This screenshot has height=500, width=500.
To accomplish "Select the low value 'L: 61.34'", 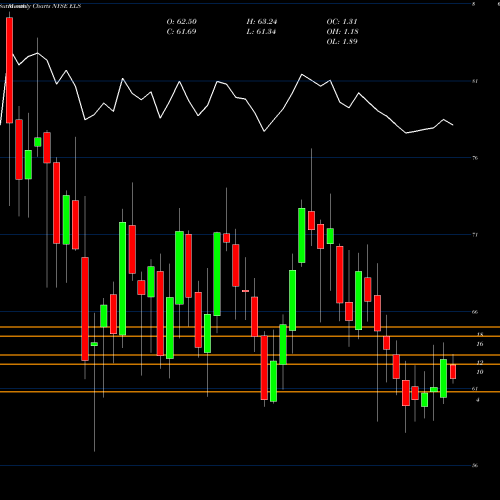I will coord(261,32).
